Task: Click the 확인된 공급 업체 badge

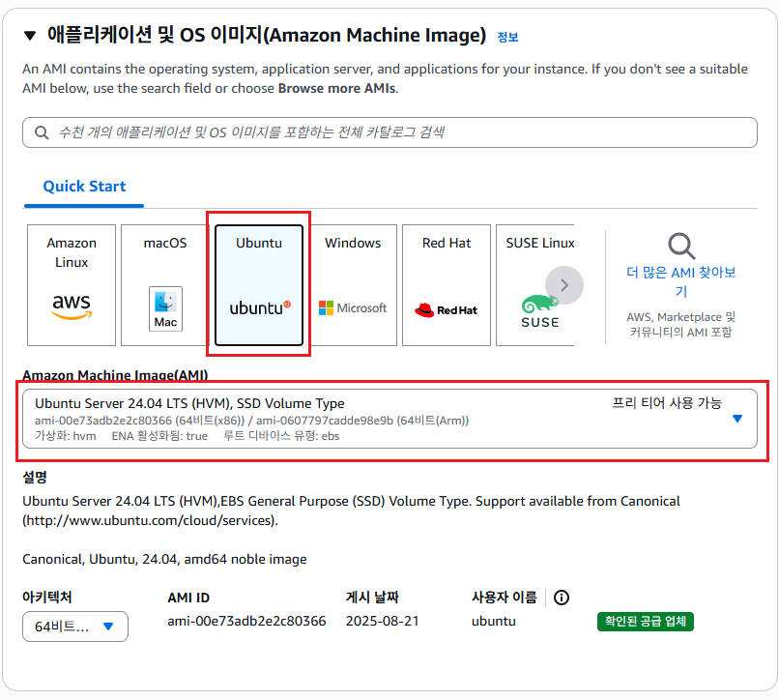Action: pos(645,622)
